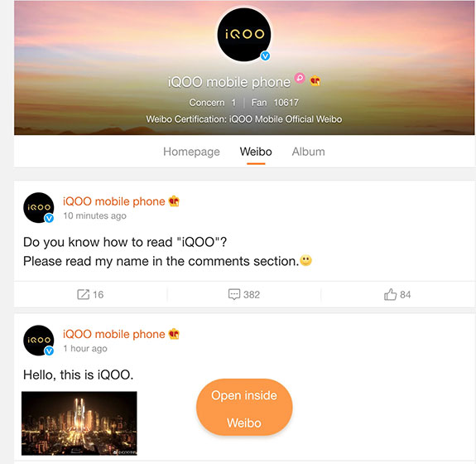View the Fan 10617 followers count
The image size is (476, 464).
[x=275, y=103]
